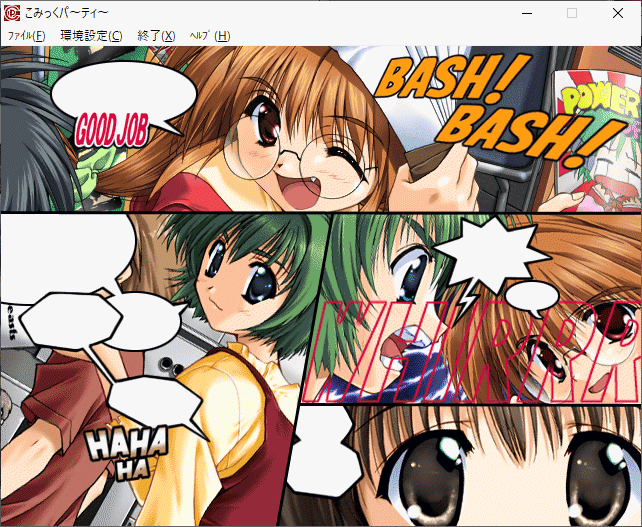The width and height of the screenshot is (642, 527).
Task: Open the 環境設定(C) menu
Action: [91, 36]
